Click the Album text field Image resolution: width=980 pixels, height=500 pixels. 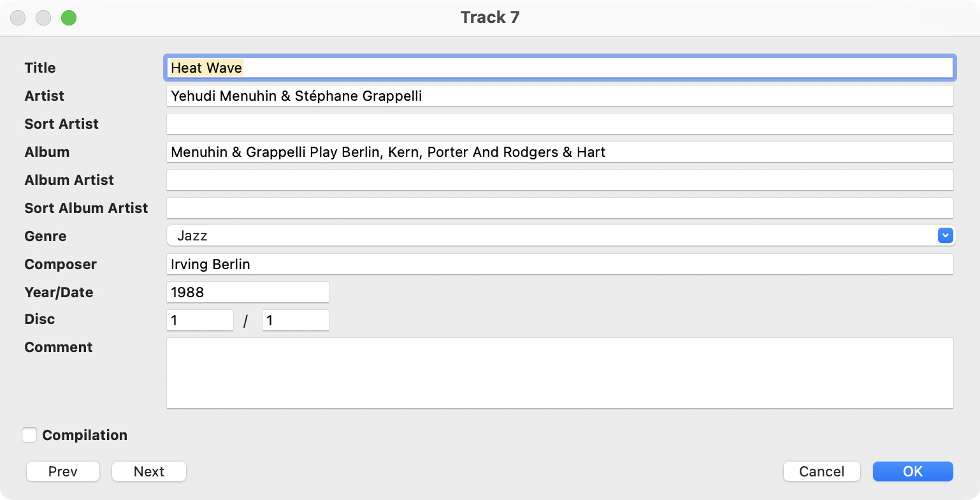pyautogui.click(x=560, y=152)
